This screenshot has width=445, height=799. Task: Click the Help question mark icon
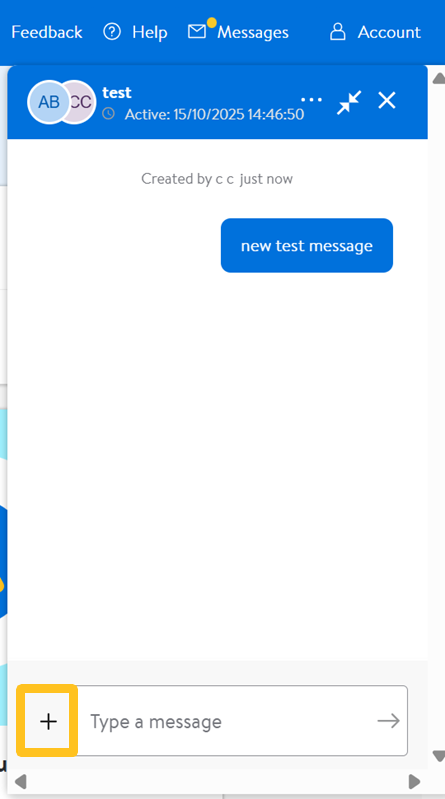[x=112, y=32]
